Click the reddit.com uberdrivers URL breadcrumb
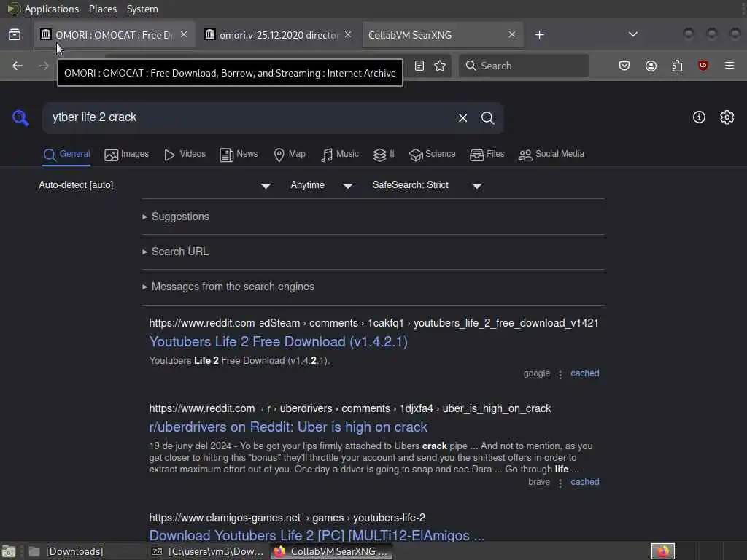Screen dimensions: 747x560 349,408
